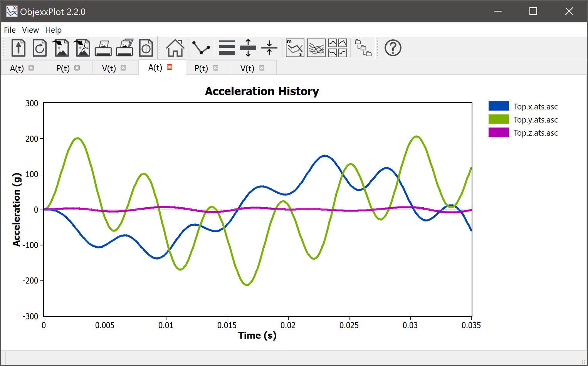
Task: Toggle data point markers on the curves
Action: click(x=201, y=47)
